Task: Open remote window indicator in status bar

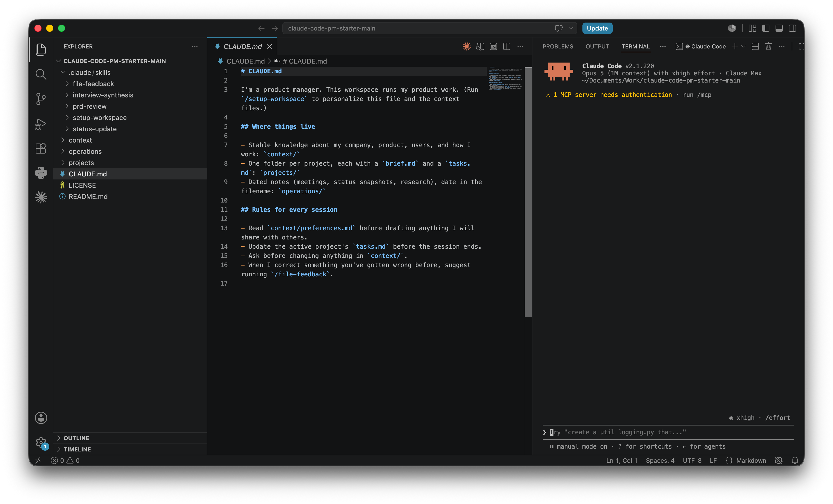Action: click(38, 460)
